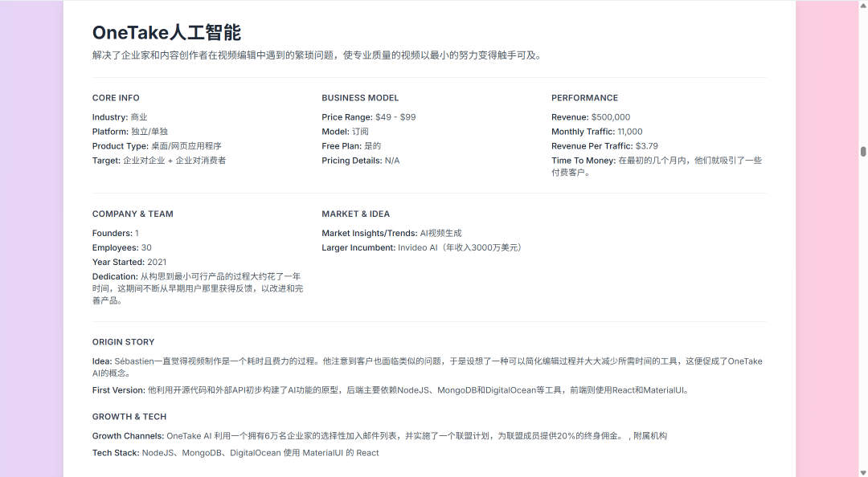Click the Idea paragraph about Sébastien
The image size is (868, 477).
coord(428,368)
